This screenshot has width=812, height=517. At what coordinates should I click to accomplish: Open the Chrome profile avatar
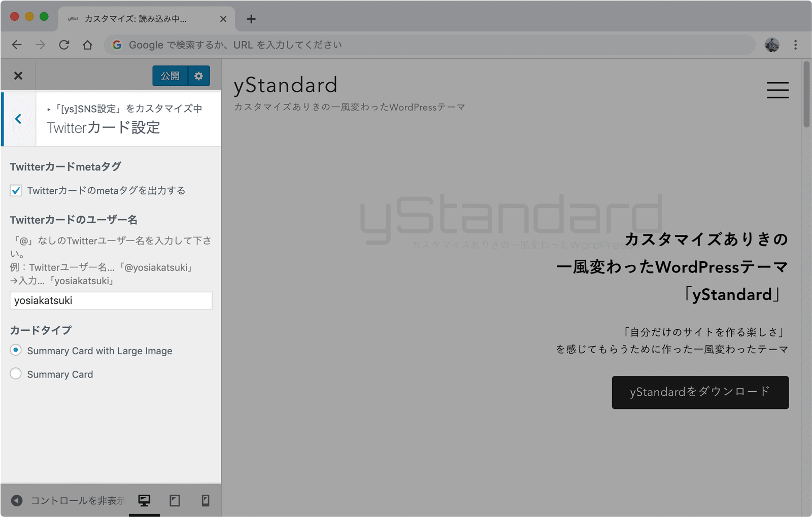(x=772, y=45)
